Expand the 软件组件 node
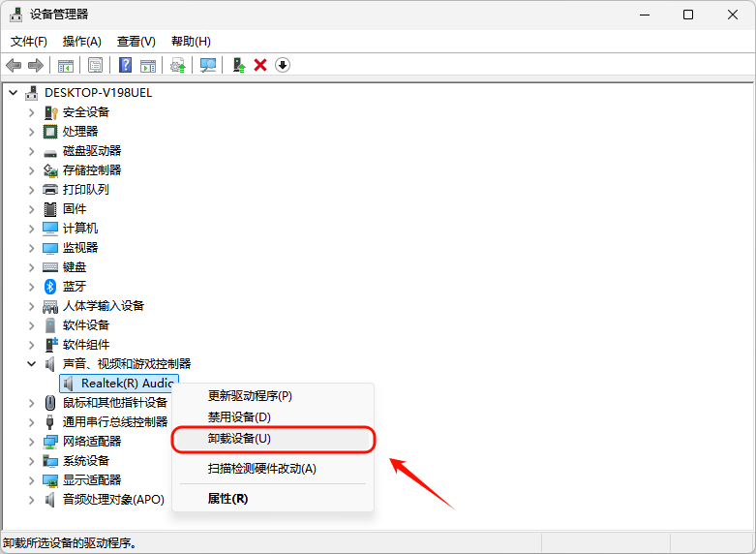This screenshot has height=554, width=756. pos(32,345)
